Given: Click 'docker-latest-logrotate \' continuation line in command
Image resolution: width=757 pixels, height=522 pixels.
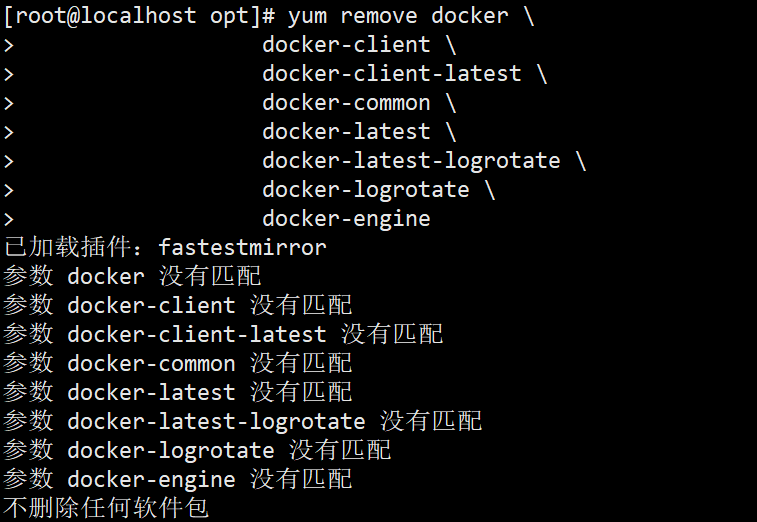Looking at the screenshot, I should [424, 161].
